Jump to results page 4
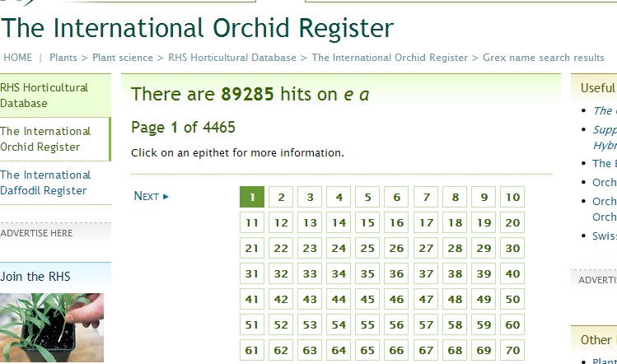The width and height of the screenshot is (617, 364). coord(339,197)
